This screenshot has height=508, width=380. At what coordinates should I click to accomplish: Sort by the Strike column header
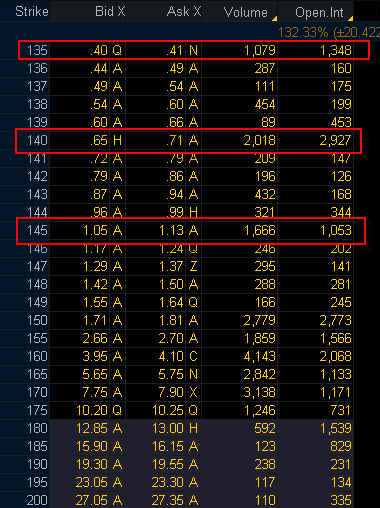point(32,12)
